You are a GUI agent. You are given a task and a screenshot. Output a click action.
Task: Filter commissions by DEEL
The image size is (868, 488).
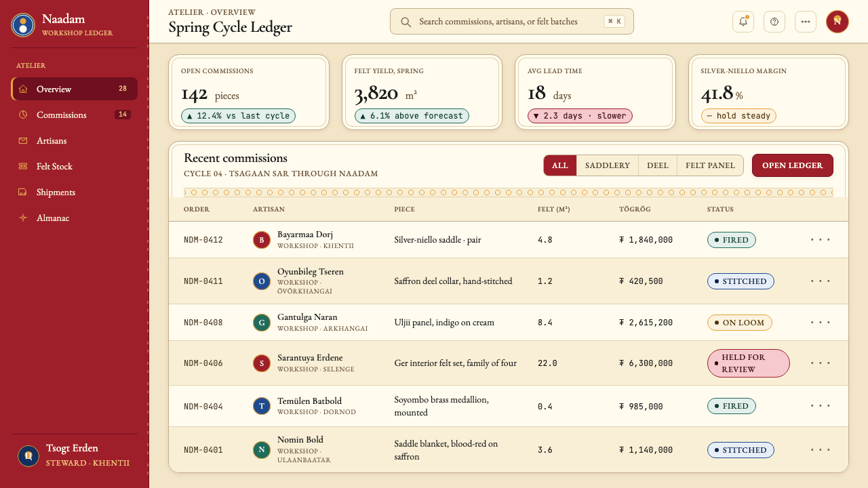pyautogui.click(x=658, y=165)
